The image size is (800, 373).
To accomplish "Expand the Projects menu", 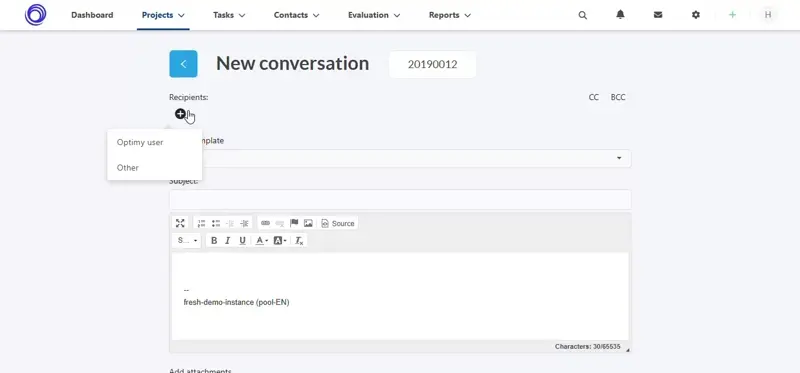I will pyautogui.click(x=163, y=15).
